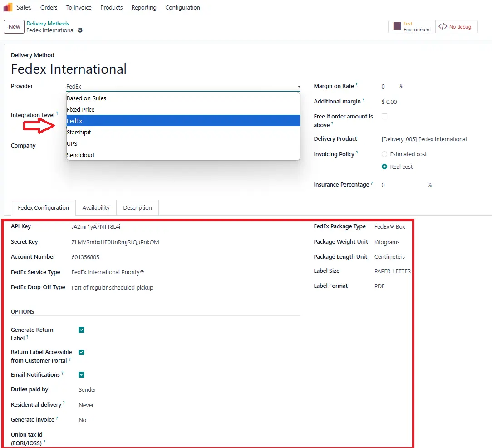The height and width of the screenshot is (448, 492).
Task: Change Package Weight Unit from Kilograms
Action: 387,242
